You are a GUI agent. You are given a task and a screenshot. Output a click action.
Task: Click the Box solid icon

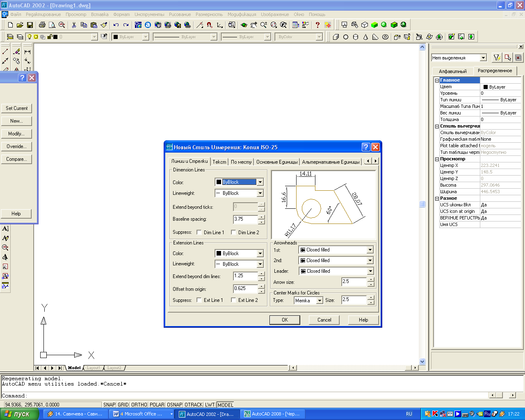(x=336, y=37)
